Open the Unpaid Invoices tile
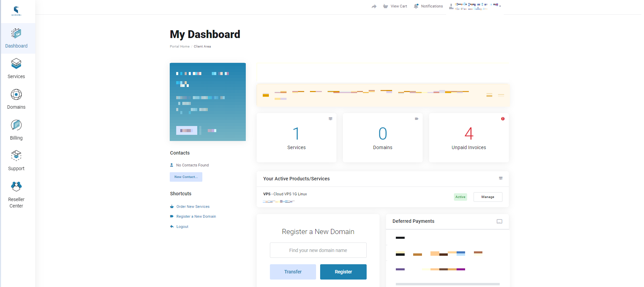644x287 pixels. (469, 138)
